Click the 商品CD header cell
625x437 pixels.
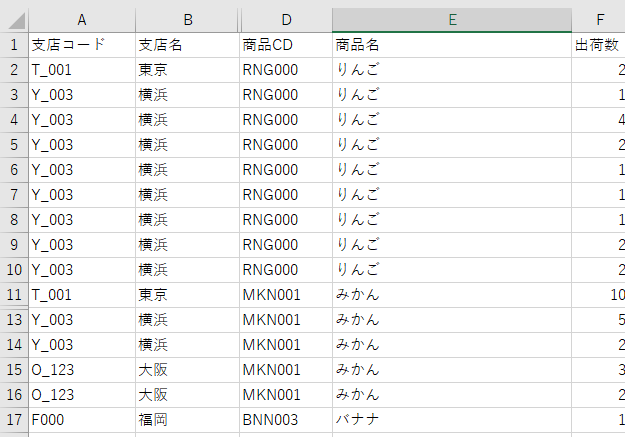tap(285, 45)
